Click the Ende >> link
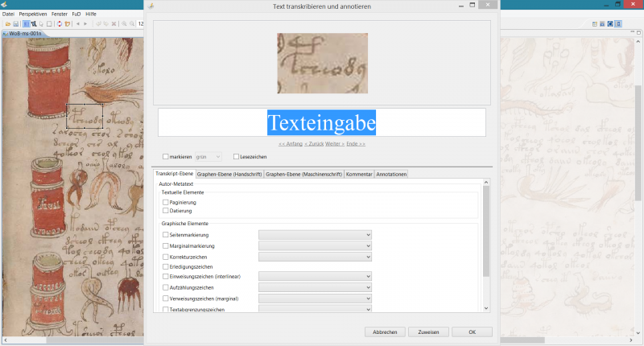 point(356,144)
